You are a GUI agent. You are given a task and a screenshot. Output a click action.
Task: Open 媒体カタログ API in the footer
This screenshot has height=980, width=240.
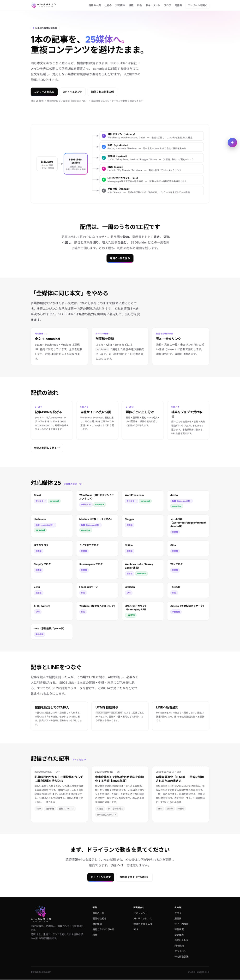[142, 924]
